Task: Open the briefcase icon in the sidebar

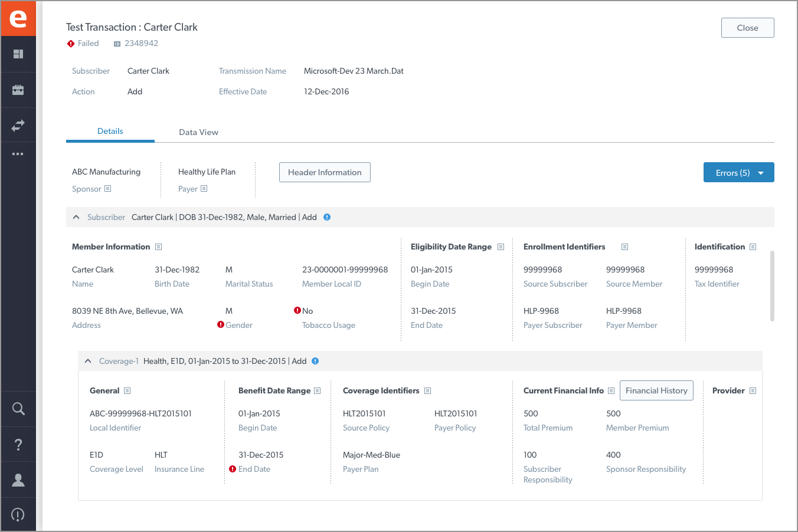Action: click(x=18, y=90)
